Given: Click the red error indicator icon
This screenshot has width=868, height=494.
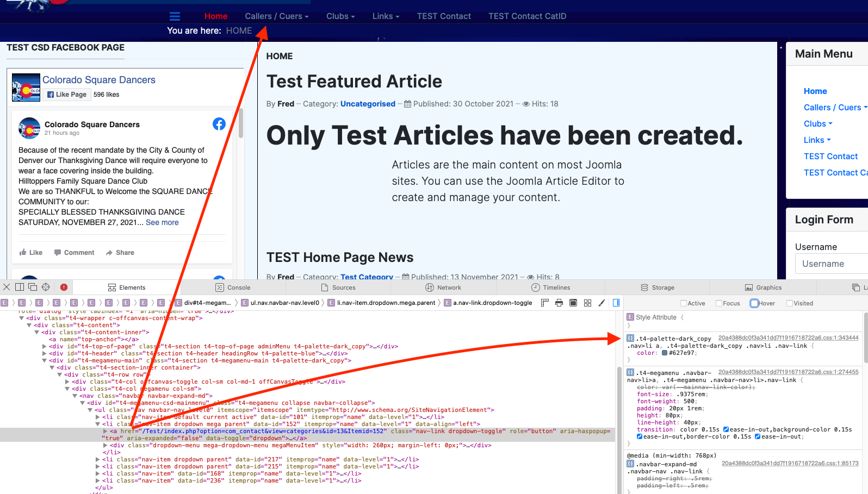Looking at the screenshot, I should [x=64, y=287].
